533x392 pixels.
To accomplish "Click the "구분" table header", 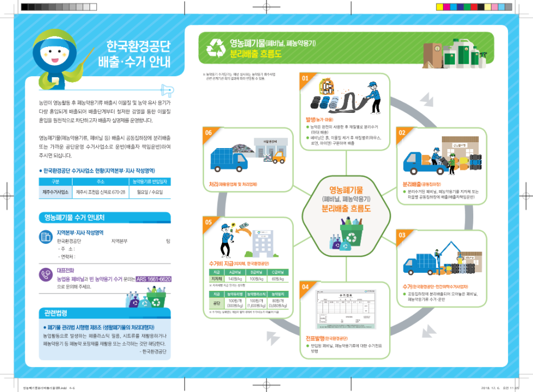I will [x=55, y=182].
